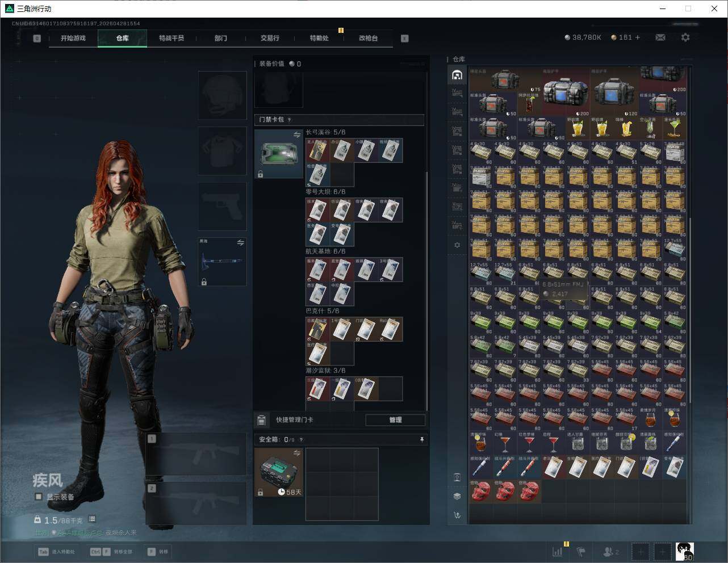Click the help icon beside 安全箱
728x563 pixels.
point(301,439)
